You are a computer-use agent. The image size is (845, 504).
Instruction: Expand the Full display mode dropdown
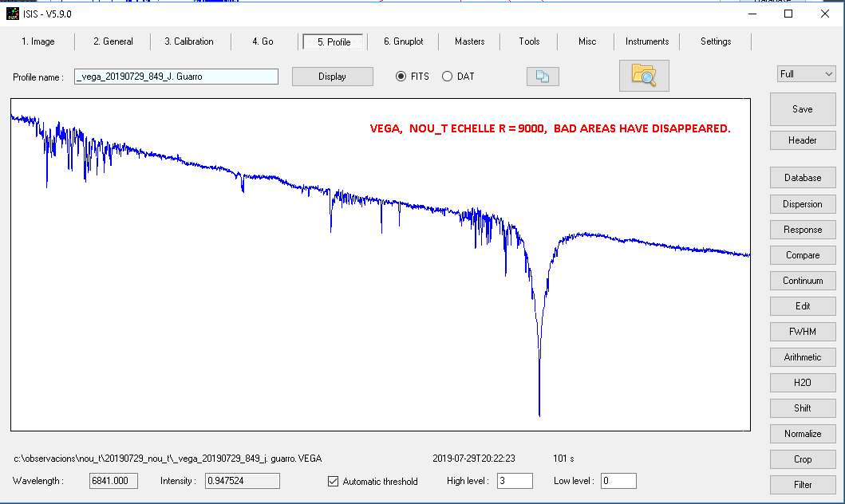point(806,74)
